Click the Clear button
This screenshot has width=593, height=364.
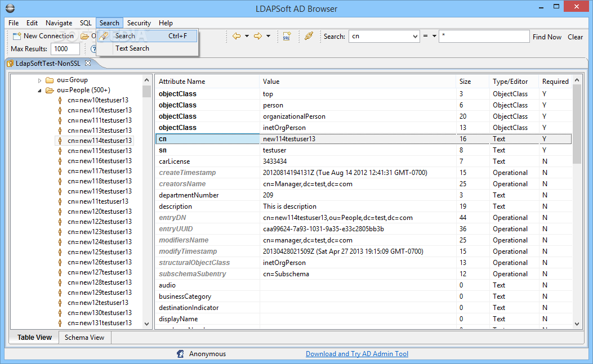575,37
